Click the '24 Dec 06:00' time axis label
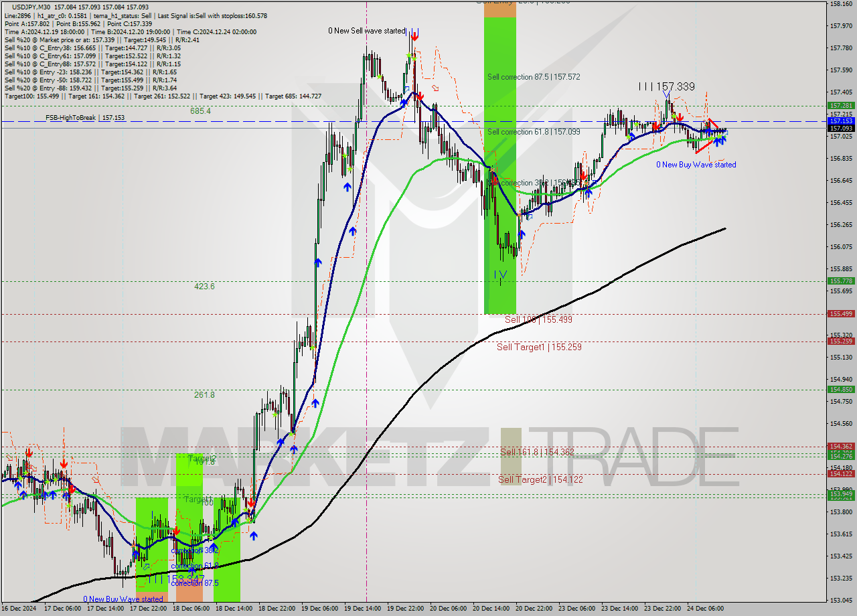857x616 pixels. click(705, 609)
